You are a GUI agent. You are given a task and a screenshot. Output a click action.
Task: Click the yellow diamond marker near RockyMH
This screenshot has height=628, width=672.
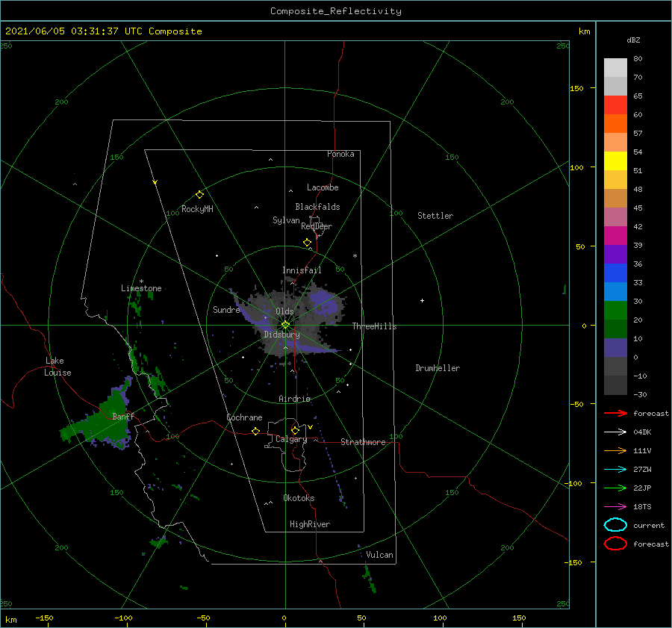tap(199, 195)
